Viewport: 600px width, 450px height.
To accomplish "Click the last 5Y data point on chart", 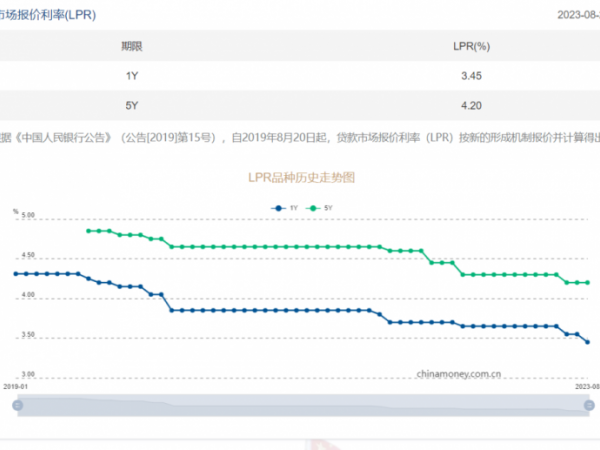I will click(587, 283).
